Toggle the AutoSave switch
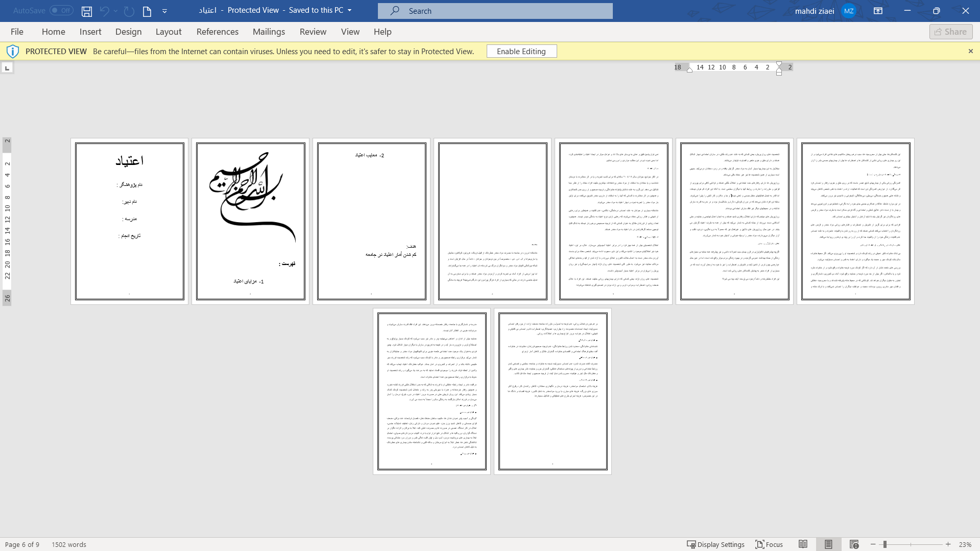This screenshot has width=980, height=551. click(61, 11)
